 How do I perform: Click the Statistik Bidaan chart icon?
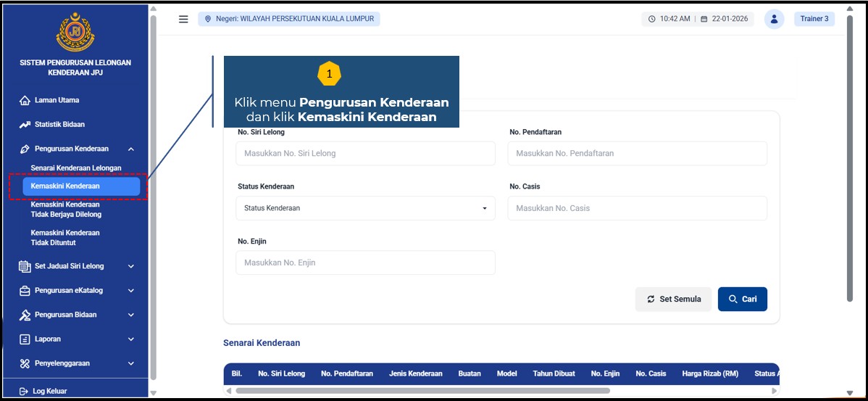click(25, 125)
